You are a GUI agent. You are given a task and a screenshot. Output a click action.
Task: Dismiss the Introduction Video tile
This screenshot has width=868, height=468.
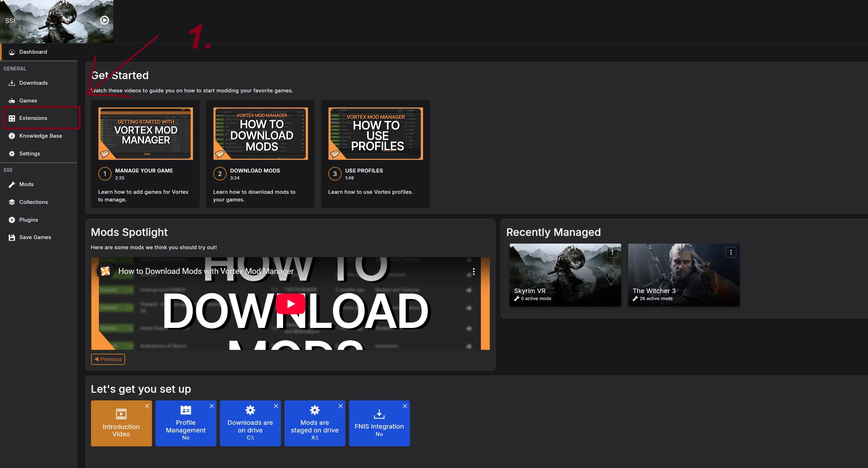(x=147, y=406)
